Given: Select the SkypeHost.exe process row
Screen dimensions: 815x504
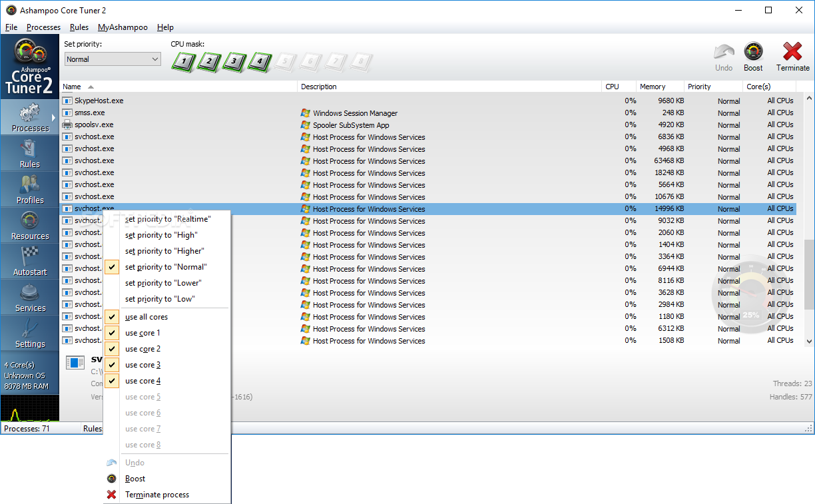Looking at the screenshot, I should coord(428,101).
